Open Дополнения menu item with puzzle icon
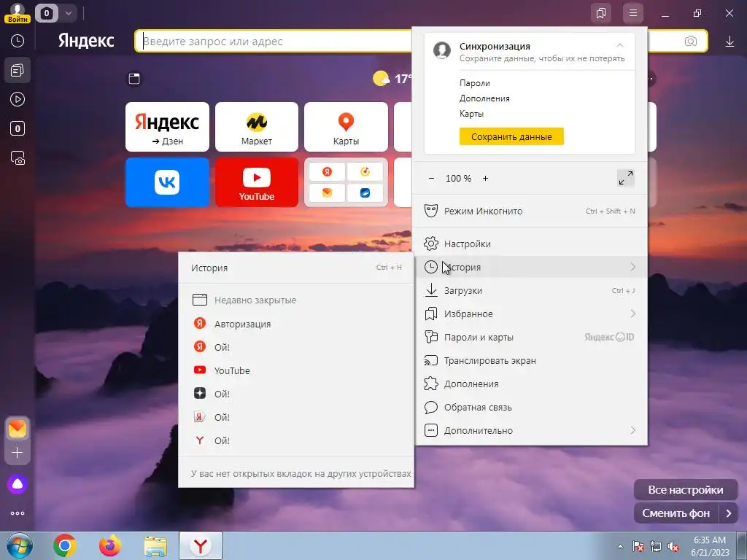The image size is (747, 560). click(531, 384)
